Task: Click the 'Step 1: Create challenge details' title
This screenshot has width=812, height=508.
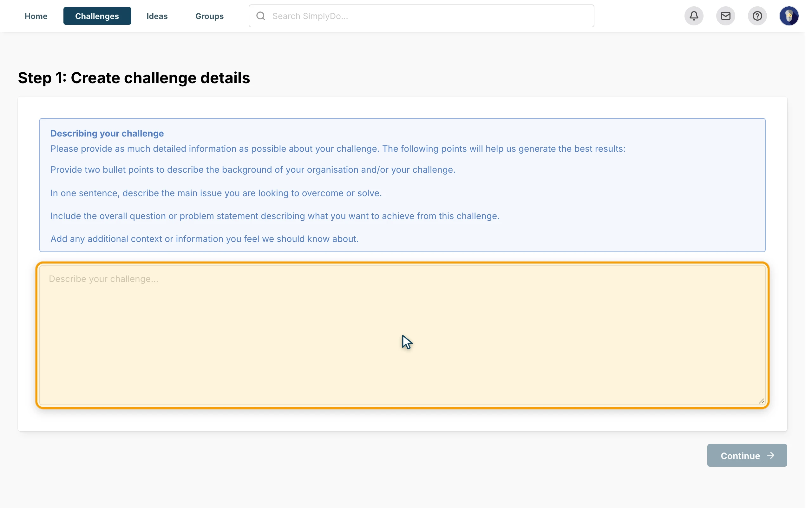Action: [x=134, y=78]
